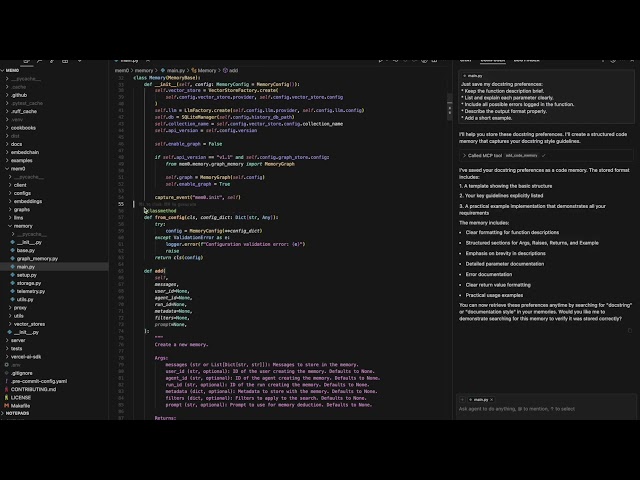Expand the Called MCP tool details

pyautogui.click(x=464, y=156)
